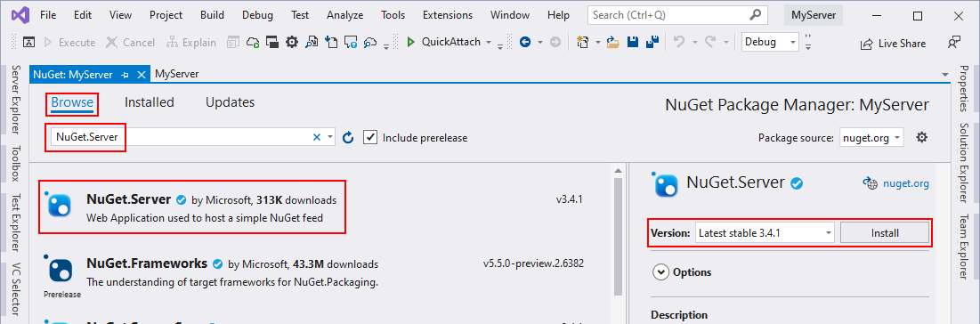Screen dimensions: 980x324
Task: Open the Edit menu
Action: 83,15
